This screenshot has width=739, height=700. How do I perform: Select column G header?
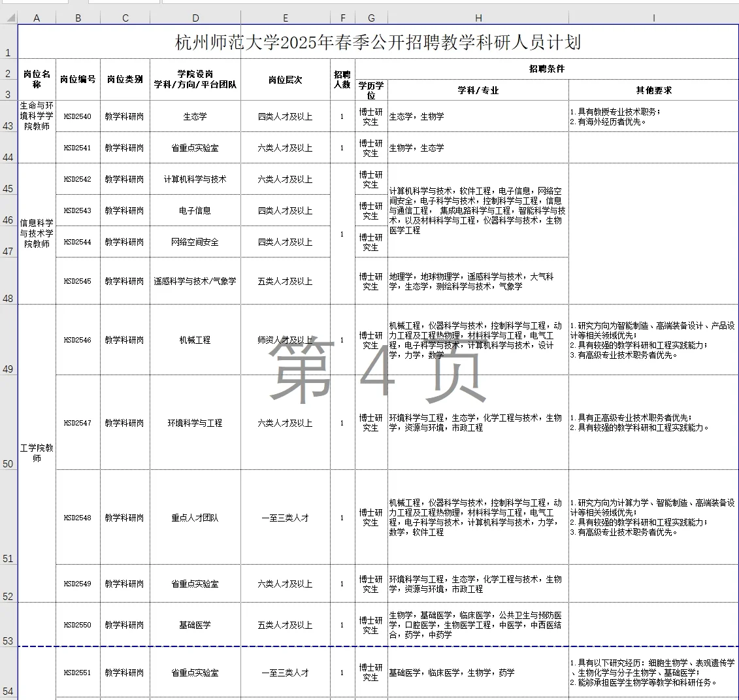click(371, 18)
